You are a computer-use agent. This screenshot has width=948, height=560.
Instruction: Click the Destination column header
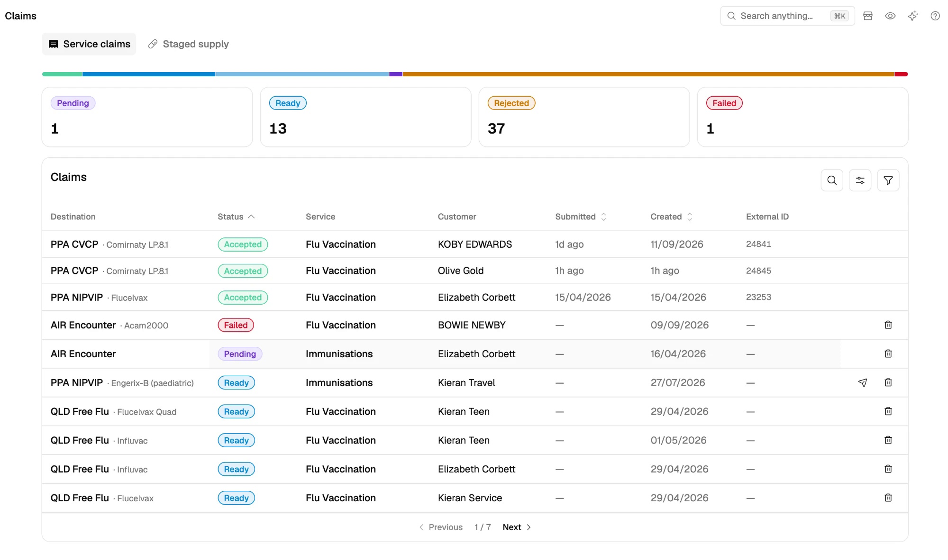73,217
